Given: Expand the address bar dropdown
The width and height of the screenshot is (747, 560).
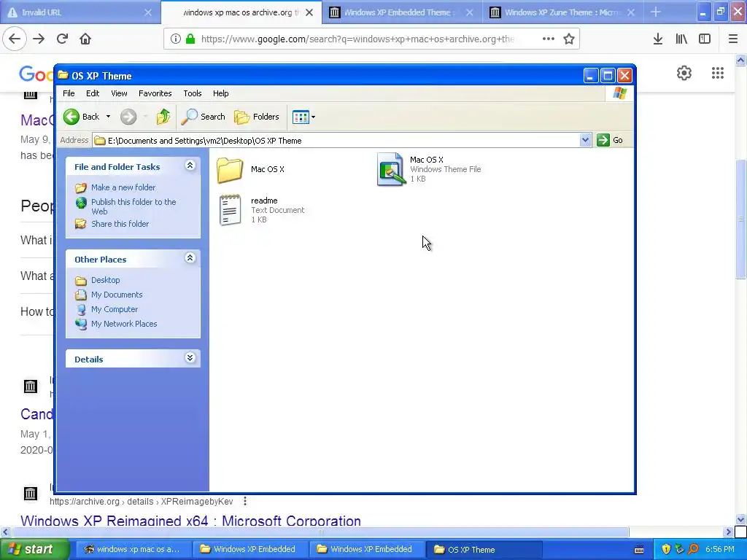Looking at the screenshot, I should point(586,140).
